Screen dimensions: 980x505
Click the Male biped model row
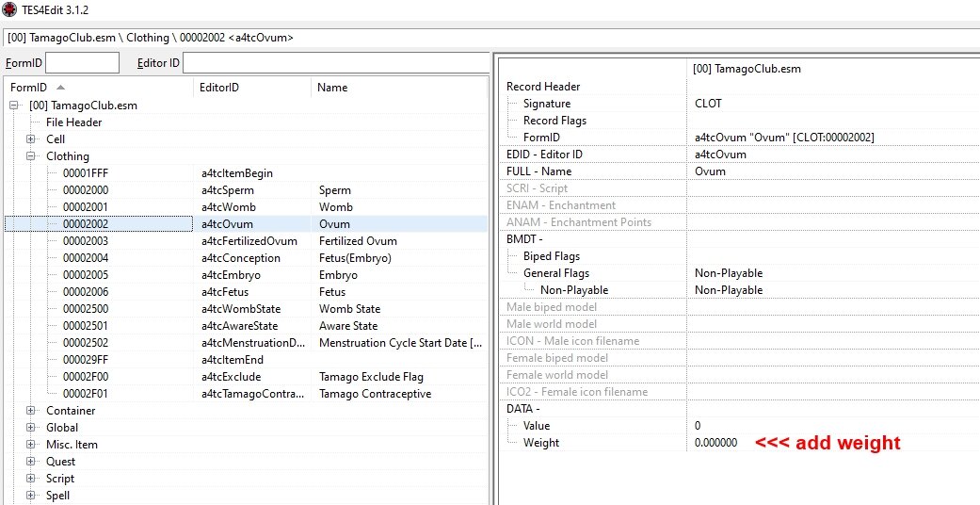(x=739, y=306)
